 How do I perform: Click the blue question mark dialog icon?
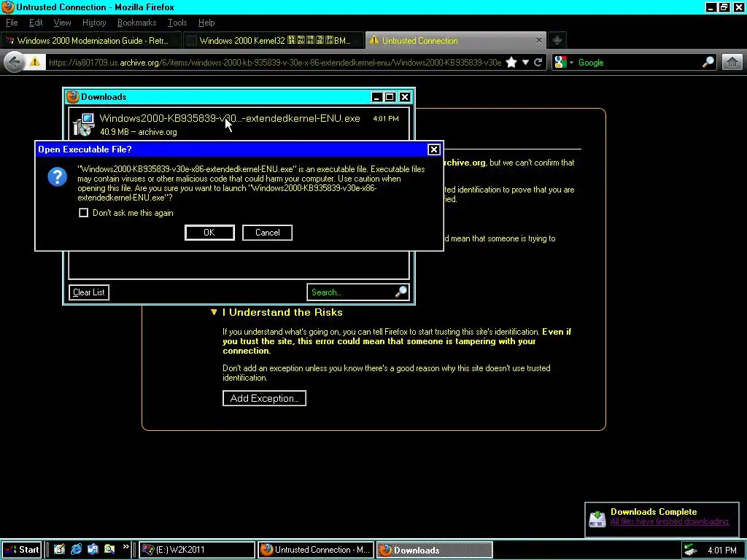[x=57, y=176]
